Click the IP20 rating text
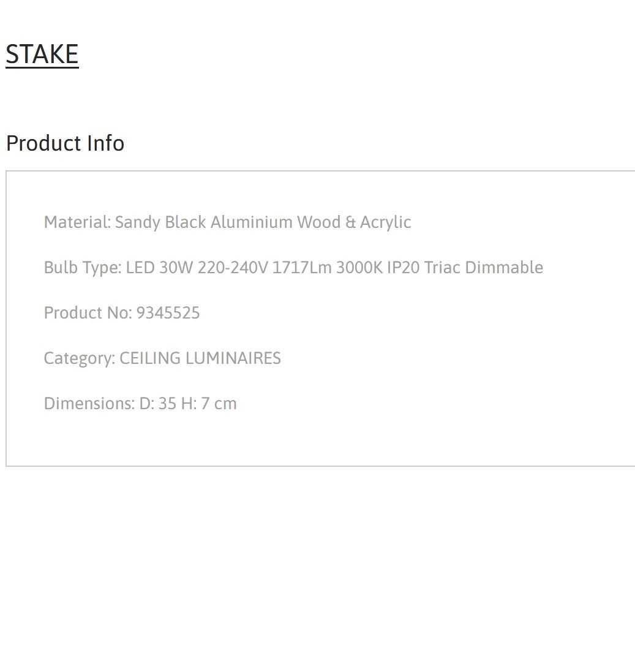 click(403, 268)
